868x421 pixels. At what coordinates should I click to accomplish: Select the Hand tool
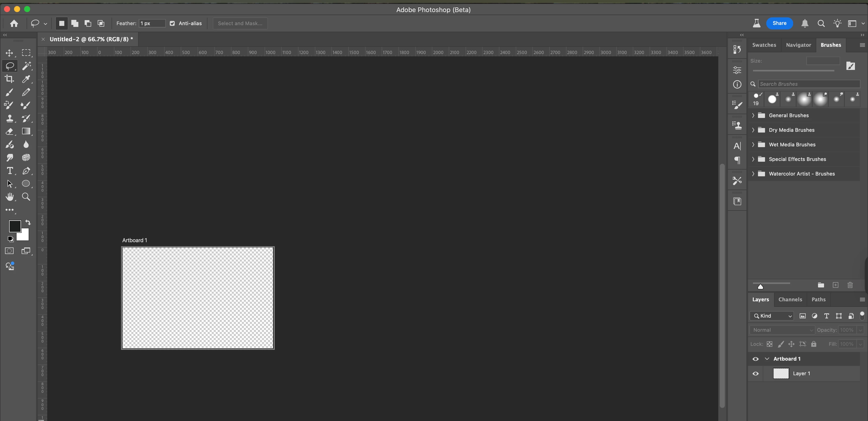(10, 197)
